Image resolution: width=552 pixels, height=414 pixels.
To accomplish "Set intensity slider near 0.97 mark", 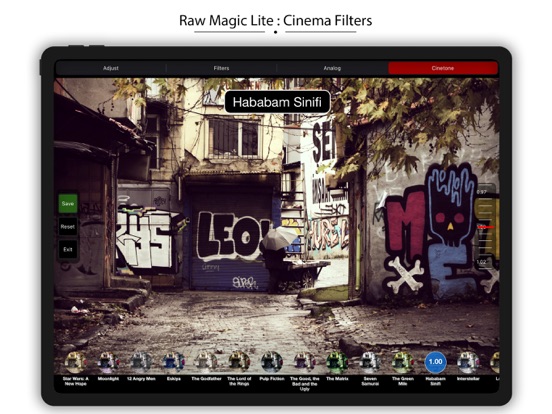I will pyautogui.click(x=482, y=192).
